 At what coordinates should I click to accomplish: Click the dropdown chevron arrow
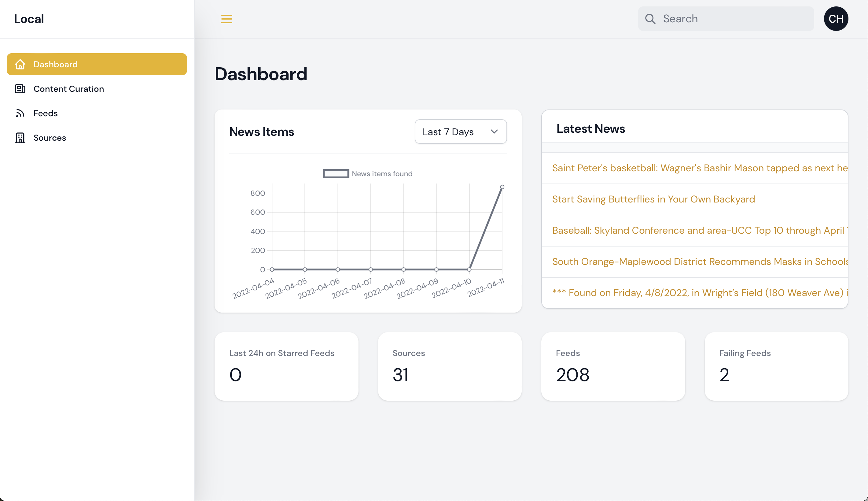pos(494,132)
